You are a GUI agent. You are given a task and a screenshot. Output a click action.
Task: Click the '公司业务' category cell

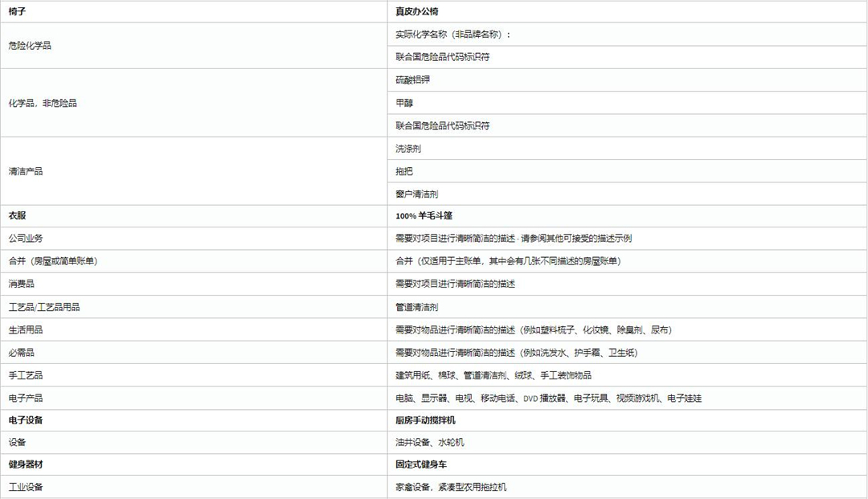pos(194,239)
